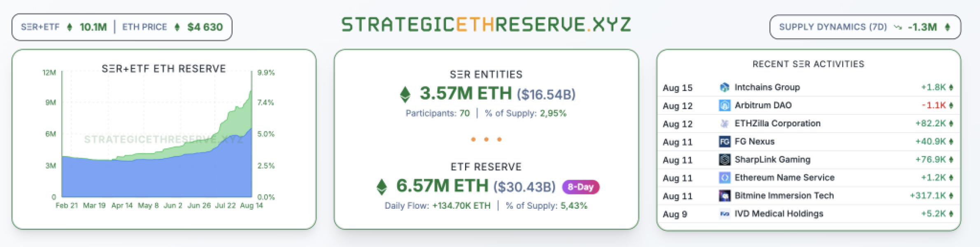
Task: Open the Bitmine Immersion Tech activity link
Action: [x=784, y=196]
